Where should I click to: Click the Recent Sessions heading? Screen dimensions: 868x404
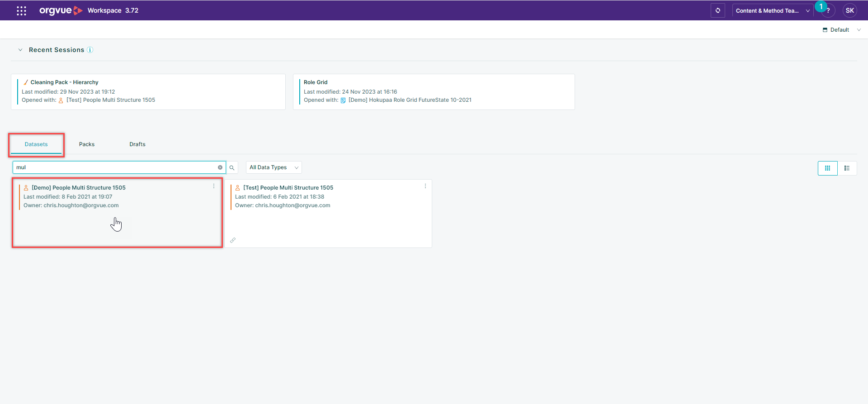coord(57,50)
